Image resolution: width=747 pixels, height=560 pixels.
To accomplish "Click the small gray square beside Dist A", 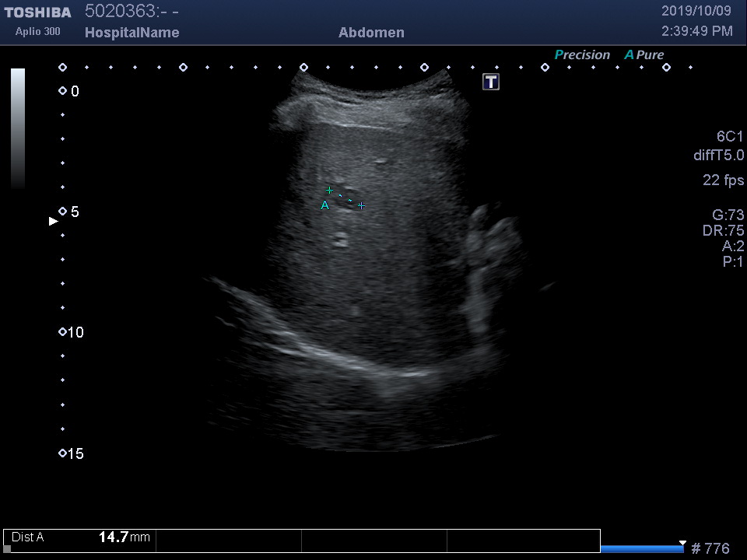I will 7,548.
